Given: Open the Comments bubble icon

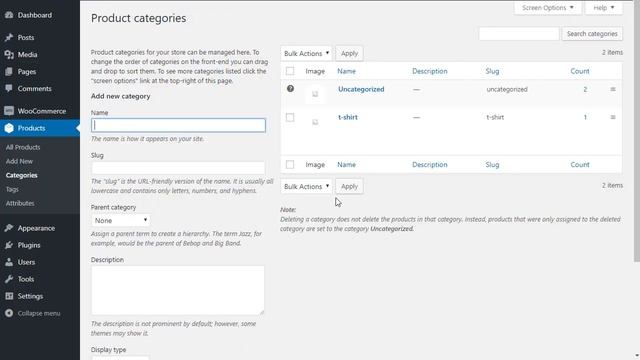Looking at the screenshot, I should click(x=9, y=89).
